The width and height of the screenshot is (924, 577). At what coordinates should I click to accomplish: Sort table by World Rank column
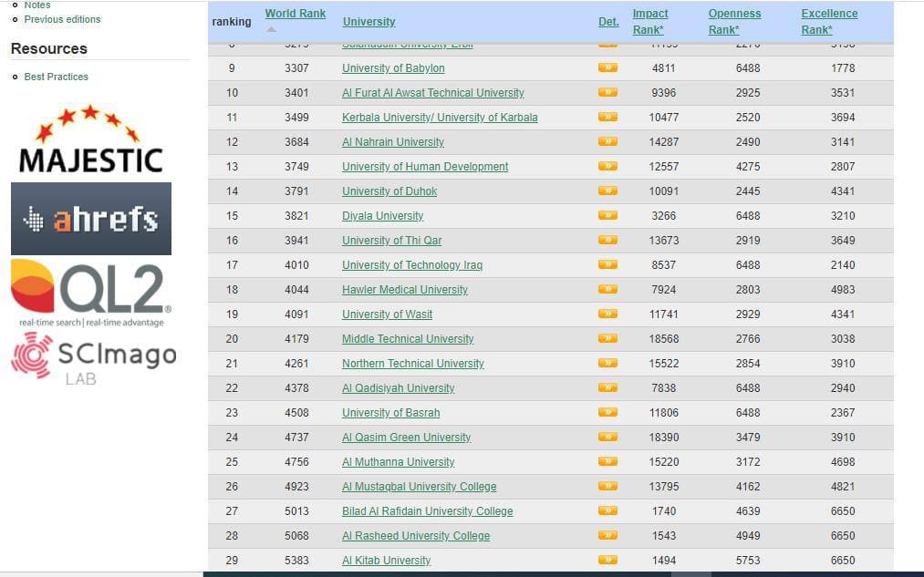[x=296, y=14]
